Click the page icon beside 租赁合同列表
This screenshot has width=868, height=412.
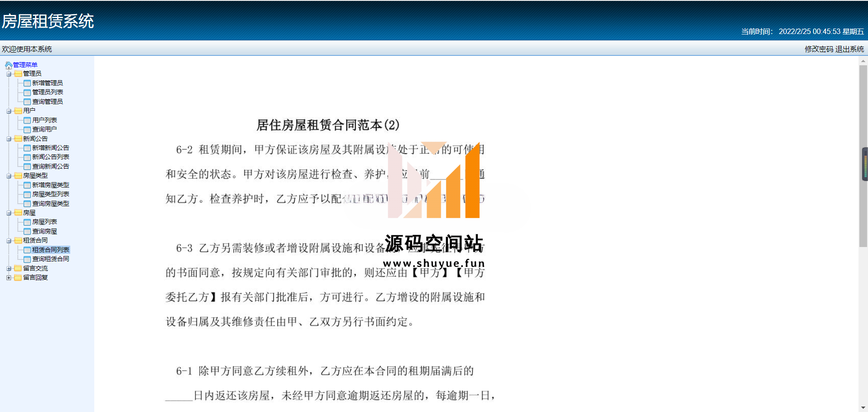coord(27,250)
